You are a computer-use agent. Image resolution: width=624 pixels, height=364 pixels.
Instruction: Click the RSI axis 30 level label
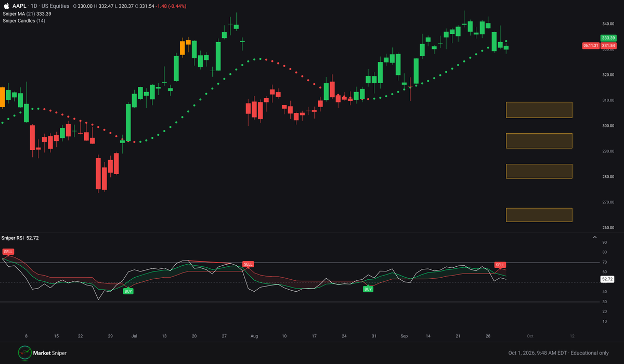(x=605, y=302)
